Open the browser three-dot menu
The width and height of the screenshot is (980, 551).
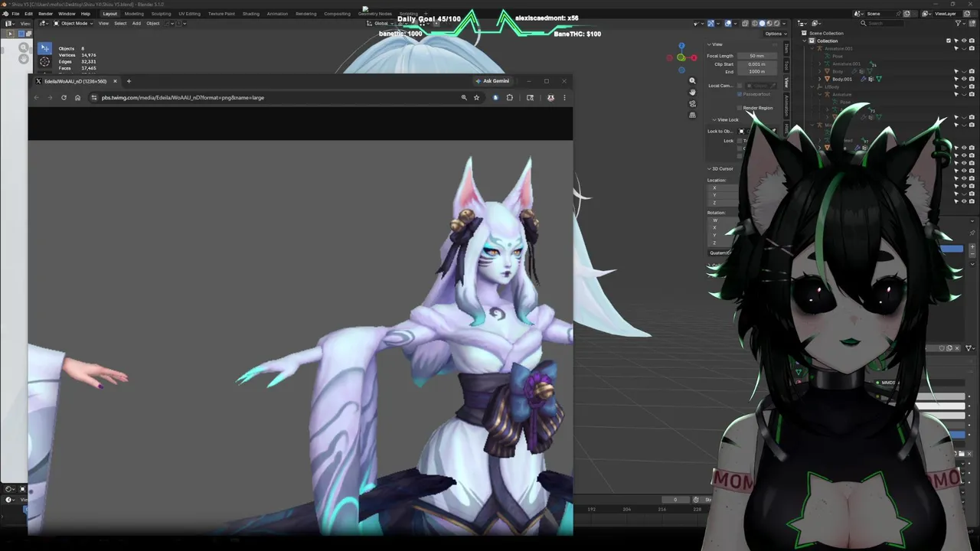[564, 97]
